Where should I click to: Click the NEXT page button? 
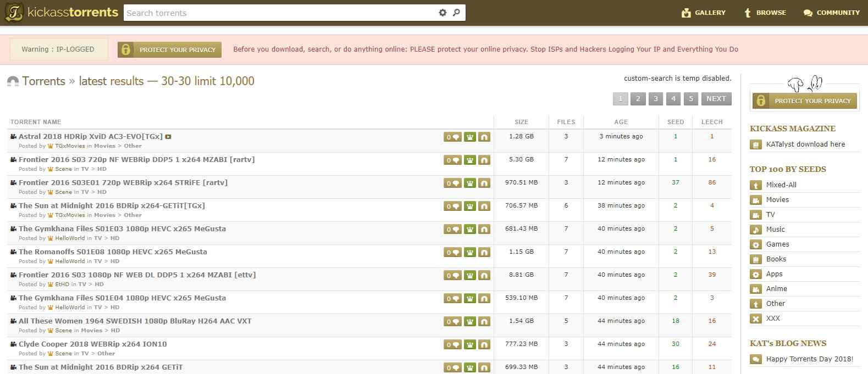coord(716,99)
